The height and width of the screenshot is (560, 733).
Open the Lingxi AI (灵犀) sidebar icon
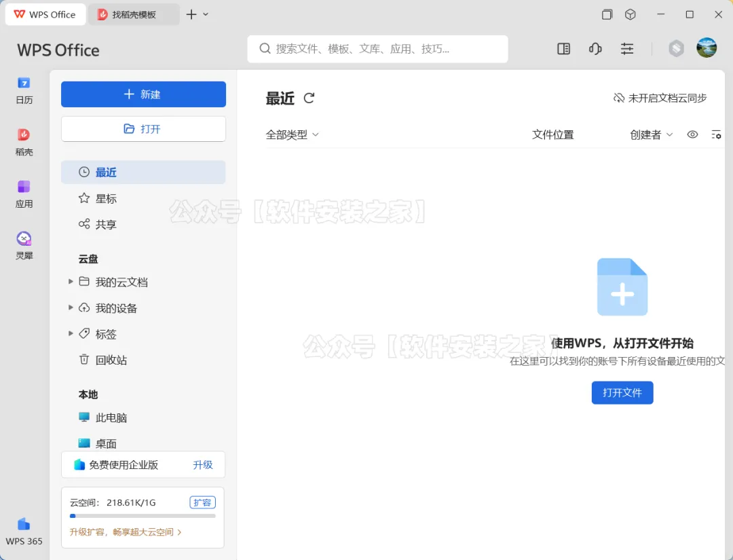[x=24, y=246]
